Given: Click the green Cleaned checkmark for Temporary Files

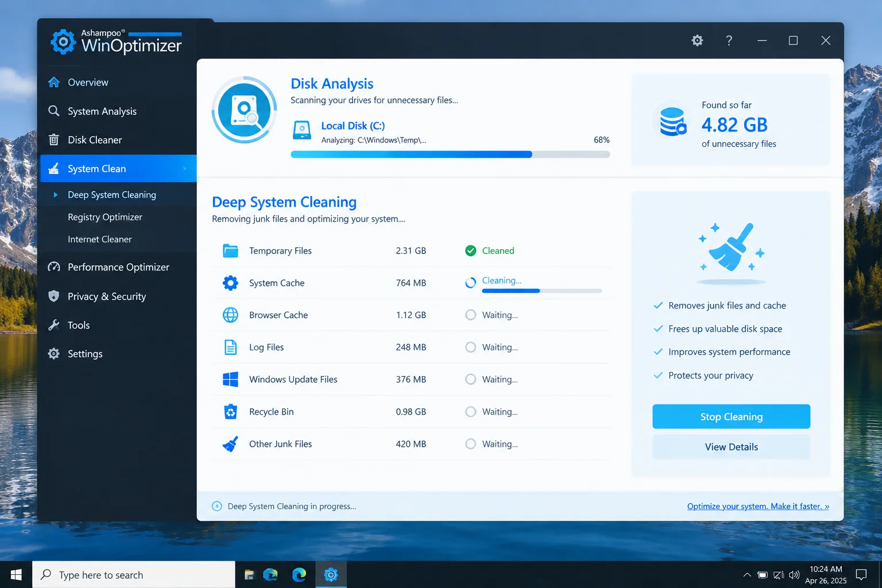Looking at the screenshot, I should (x=470, y=250).
